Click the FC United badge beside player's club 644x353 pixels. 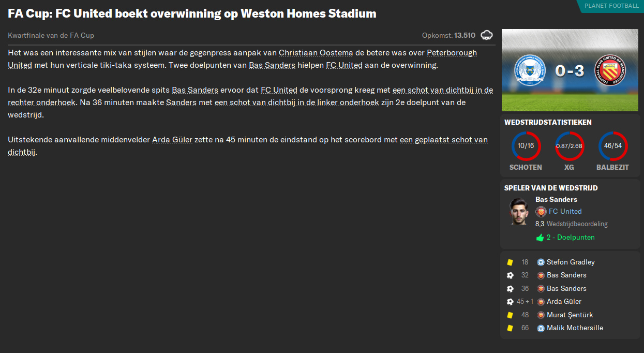[541, 212]
